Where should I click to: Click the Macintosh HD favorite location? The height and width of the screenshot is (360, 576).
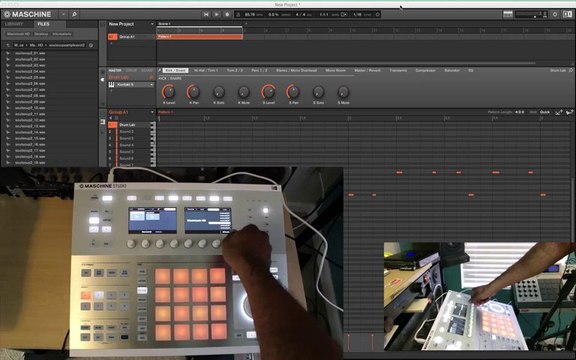pos(18,34)
